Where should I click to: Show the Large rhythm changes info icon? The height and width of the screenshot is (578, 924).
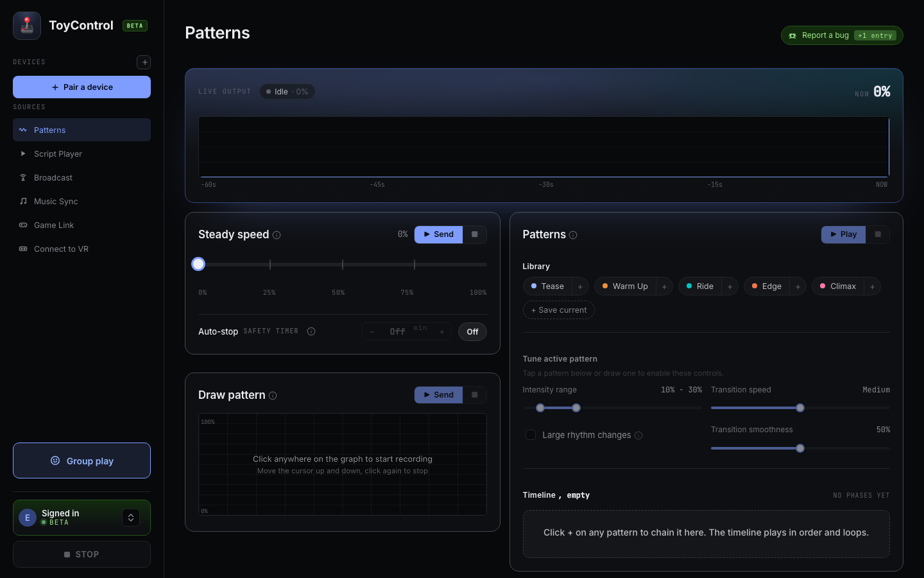(638, 435)
